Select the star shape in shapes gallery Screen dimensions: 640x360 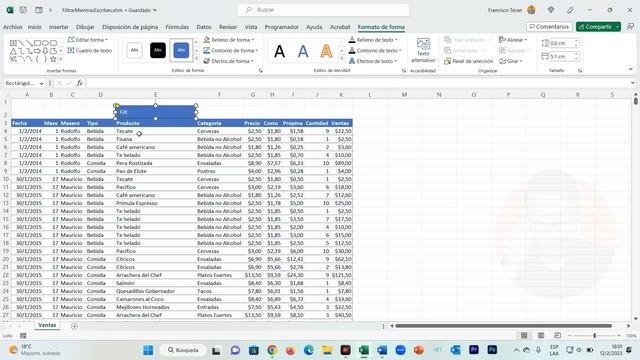pos(53,59)
